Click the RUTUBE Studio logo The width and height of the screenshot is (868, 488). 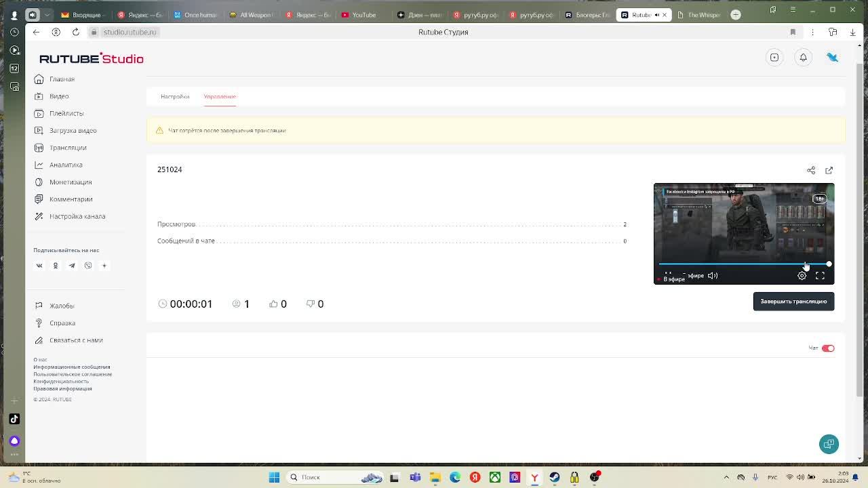tap(92, 59)
